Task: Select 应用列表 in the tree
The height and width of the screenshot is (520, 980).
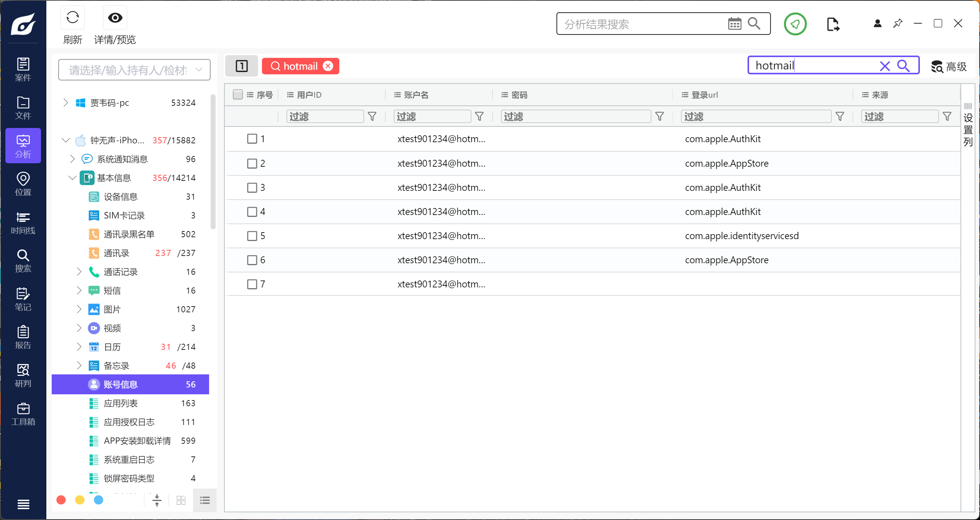Action: (x=120, y=403)
